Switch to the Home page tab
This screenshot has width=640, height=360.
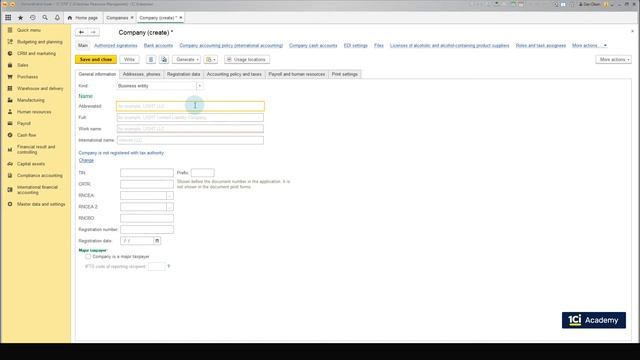pyautogui.click(x=83, y=18)
